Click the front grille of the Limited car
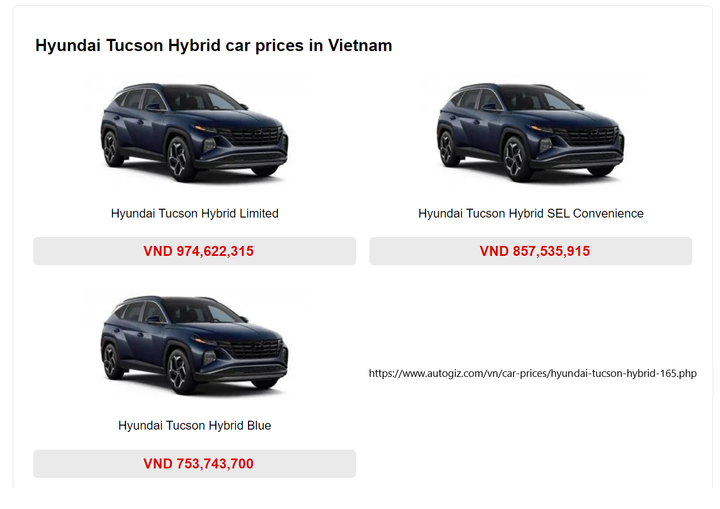 coord(255,136)
